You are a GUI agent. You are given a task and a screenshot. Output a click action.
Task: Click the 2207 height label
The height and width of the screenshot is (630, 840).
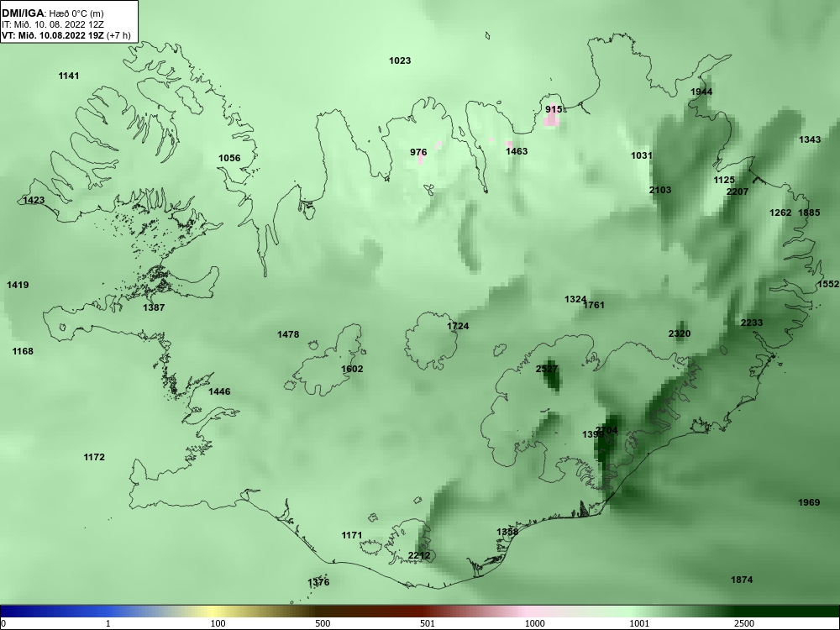[x=738, y=192]
